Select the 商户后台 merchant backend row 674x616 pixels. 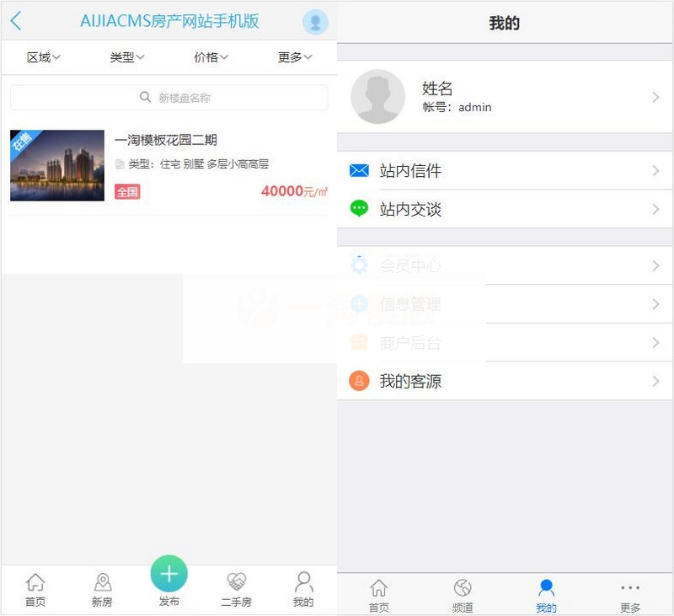505,342
